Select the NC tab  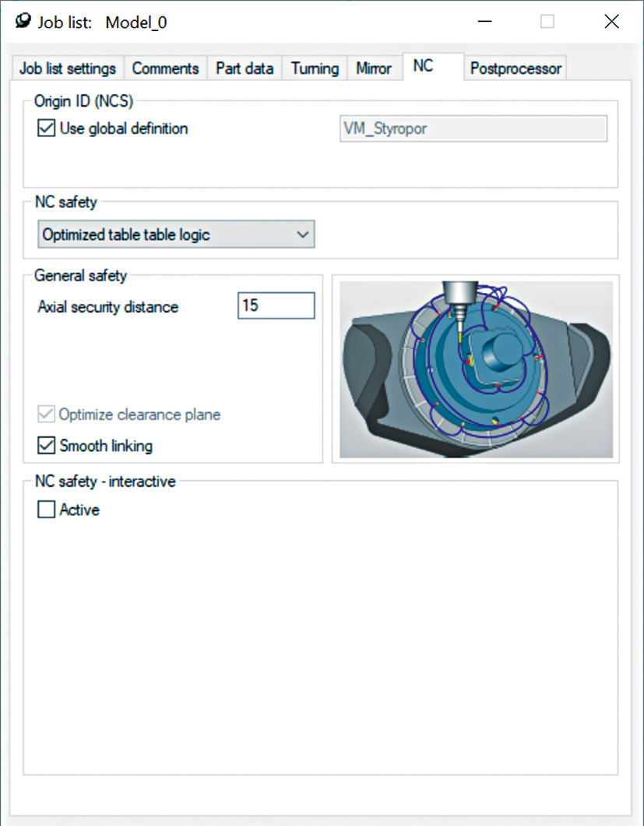point(423,67)
